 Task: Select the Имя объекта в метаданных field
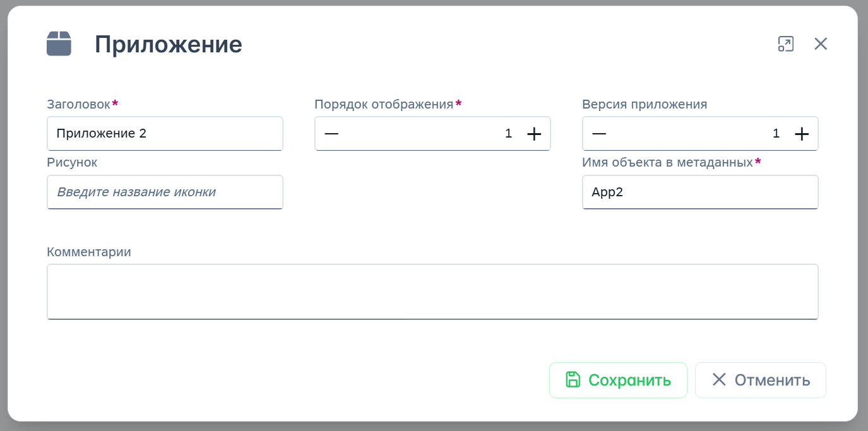699,192
